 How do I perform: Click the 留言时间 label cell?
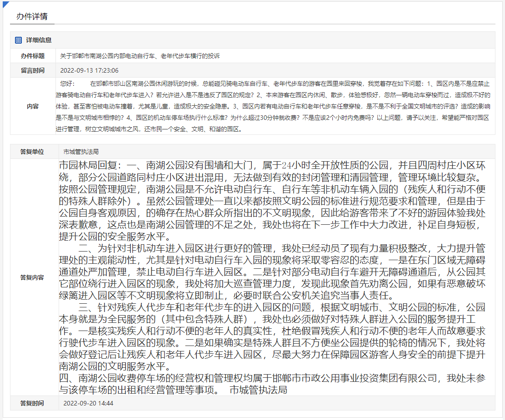pyautogui.click(x=33, y=70)
